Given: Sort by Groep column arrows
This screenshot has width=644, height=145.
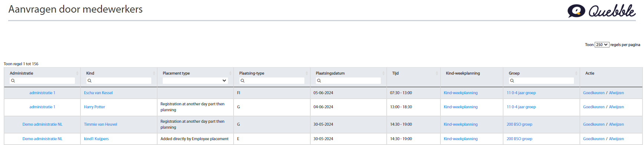Looking at the screenshot, I should click(x=576, y=73).
